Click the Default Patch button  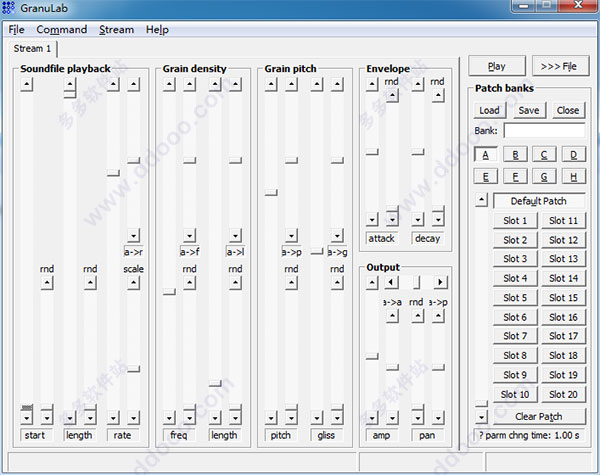[539, 201]
